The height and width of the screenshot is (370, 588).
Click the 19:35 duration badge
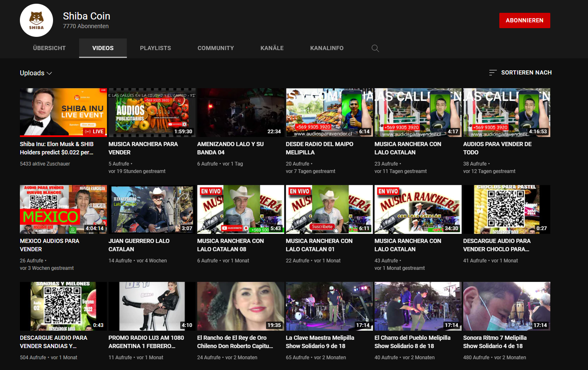coord(274,325)
